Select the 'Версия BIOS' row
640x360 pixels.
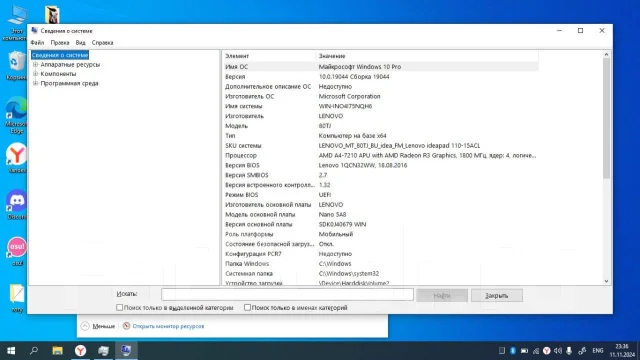[x=380, y=165]
